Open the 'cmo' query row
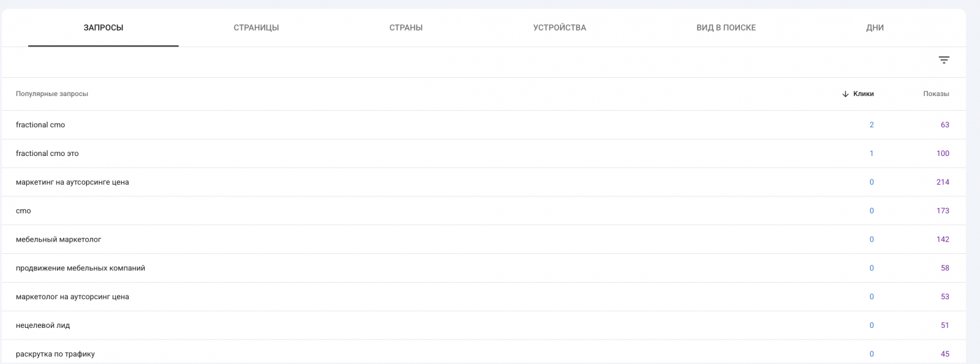980x364 pixels. pos(483,211)
